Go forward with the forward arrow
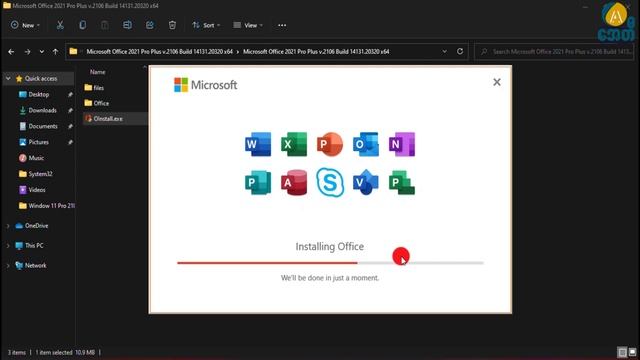640x360 pixels. pos(27,52)
